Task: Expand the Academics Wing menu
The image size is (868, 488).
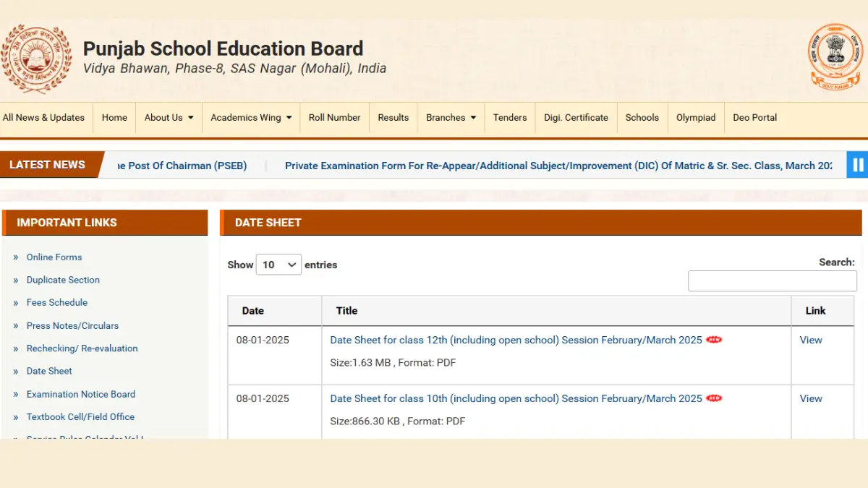Action: (x=251, y=117)
